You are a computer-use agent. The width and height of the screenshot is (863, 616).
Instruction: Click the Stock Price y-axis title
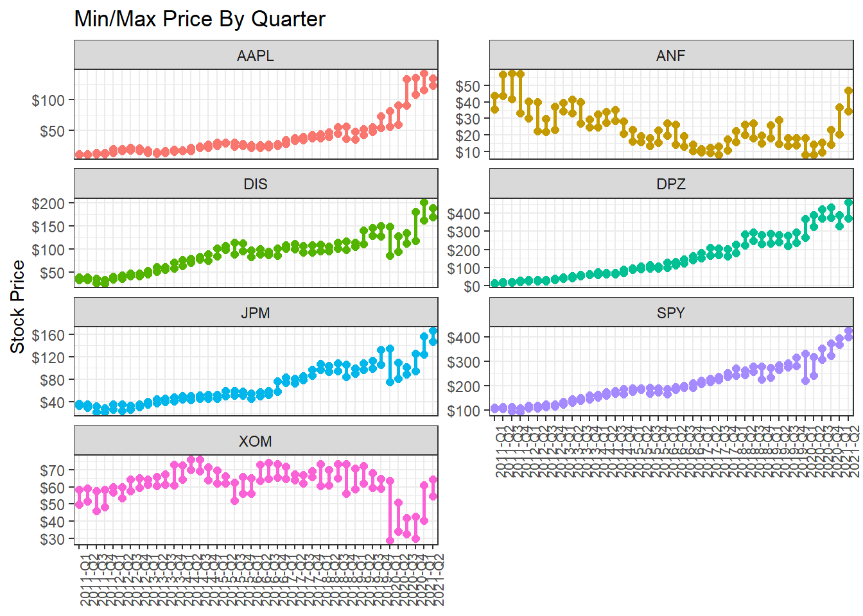coord(17,307)
